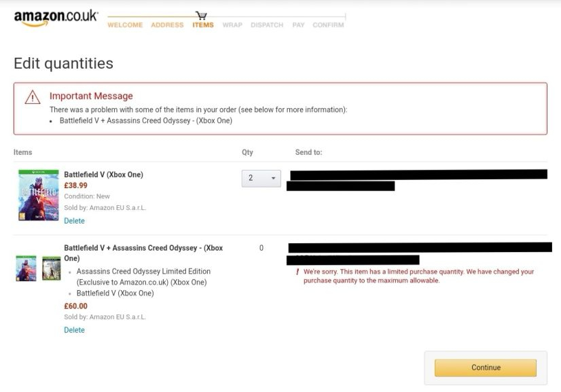The height and width of the screenshot is (392, 561).
Task: Click the Assassins Creed Odyssey cover image
Action: [52, 268]
